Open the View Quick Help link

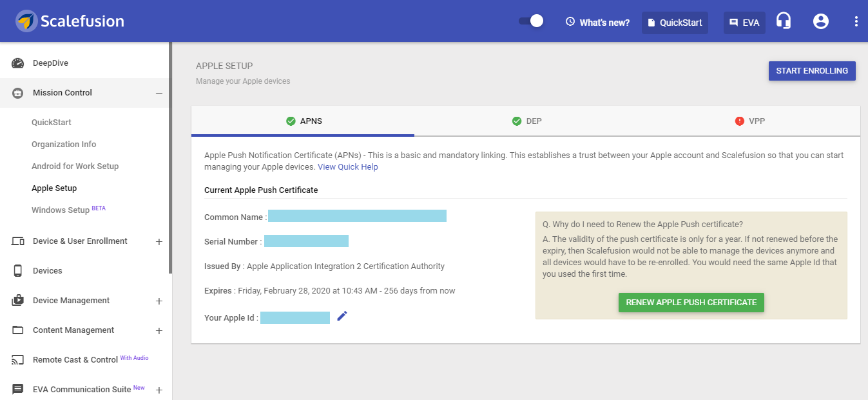coord(348,167)
